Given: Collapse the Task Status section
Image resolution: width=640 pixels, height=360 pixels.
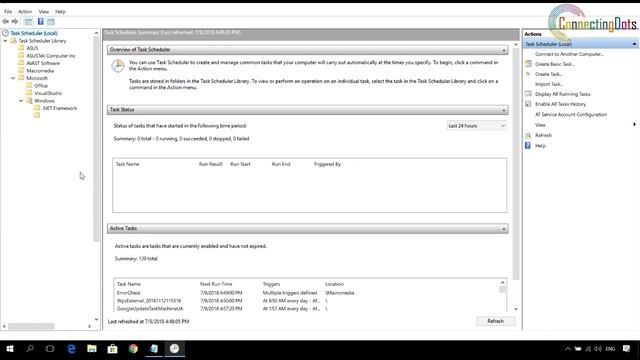Looking at the screenshot, I should (504, 110).
